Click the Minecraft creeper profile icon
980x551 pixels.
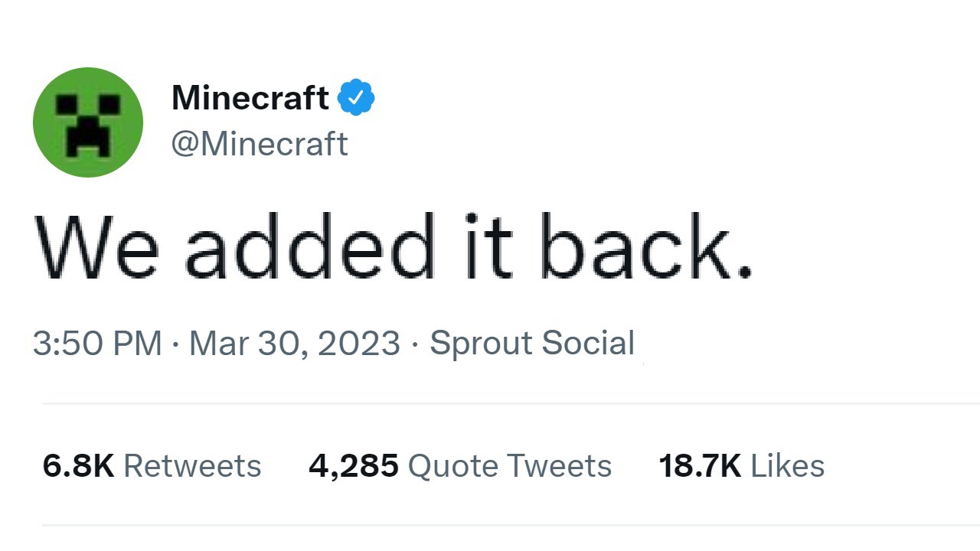pos(88,122)
